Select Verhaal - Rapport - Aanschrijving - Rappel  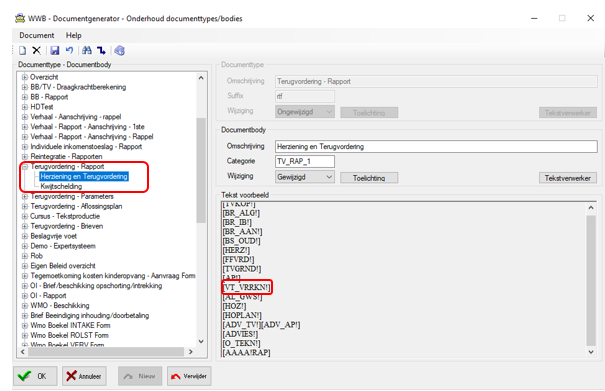tap(92, 137)
